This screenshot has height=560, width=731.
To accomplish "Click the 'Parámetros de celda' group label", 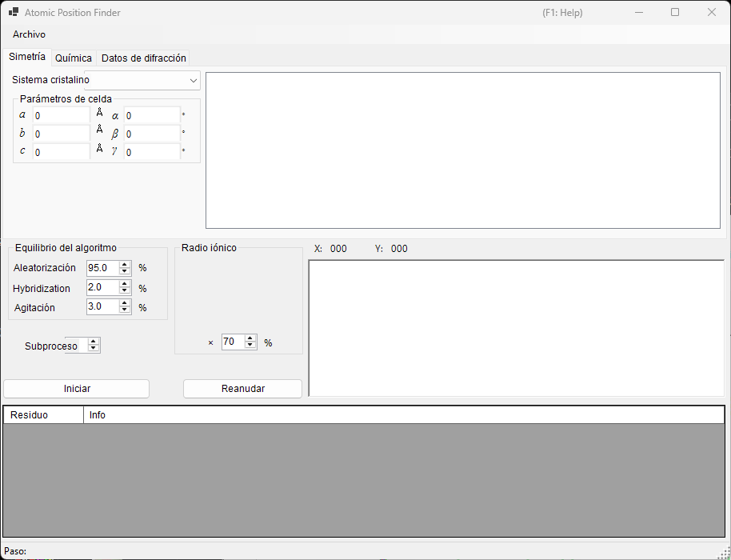I will tap(66, 99).
